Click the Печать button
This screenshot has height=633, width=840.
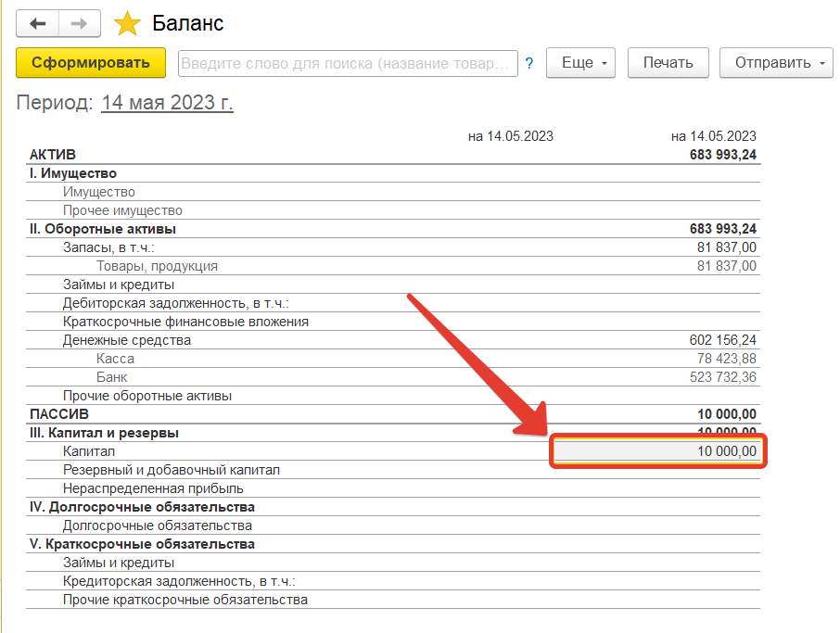coord(668,63)
